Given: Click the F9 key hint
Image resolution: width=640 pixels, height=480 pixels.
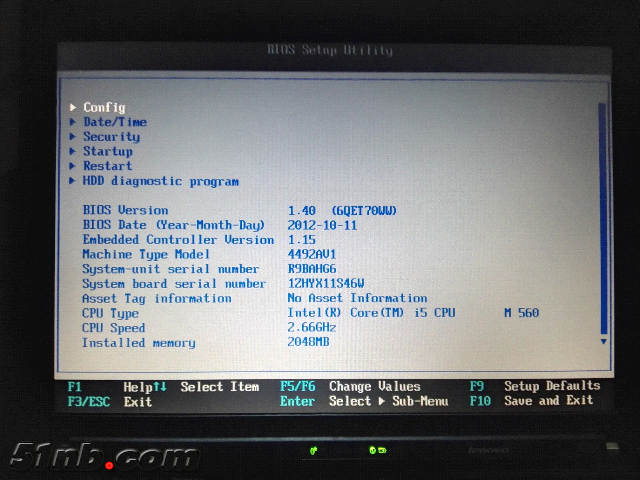Looking at the screenshot, I should point(476,386).
